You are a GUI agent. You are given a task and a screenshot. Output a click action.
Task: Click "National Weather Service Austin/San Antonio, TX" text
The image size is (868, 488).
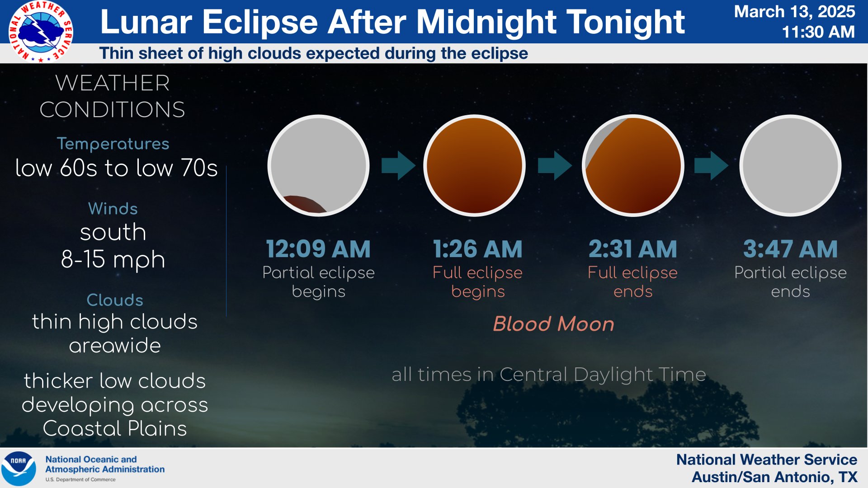[767, 468]
